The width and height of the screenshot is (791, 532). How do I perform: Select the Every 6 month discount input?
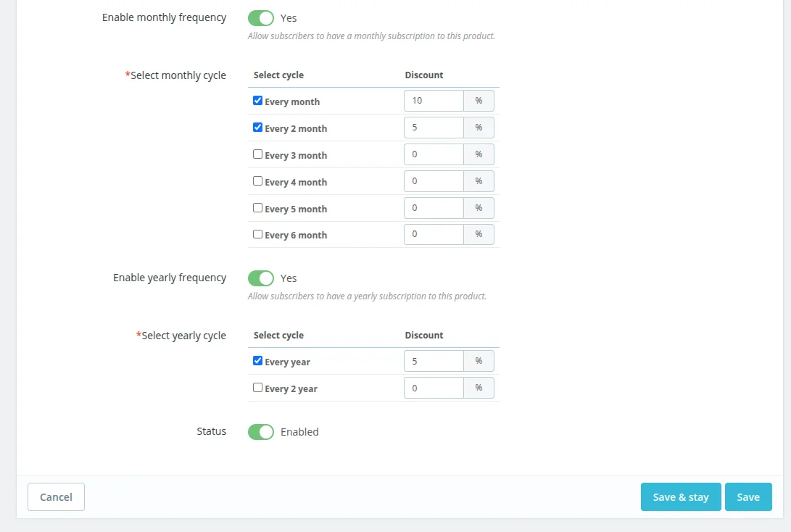point(434,234)
